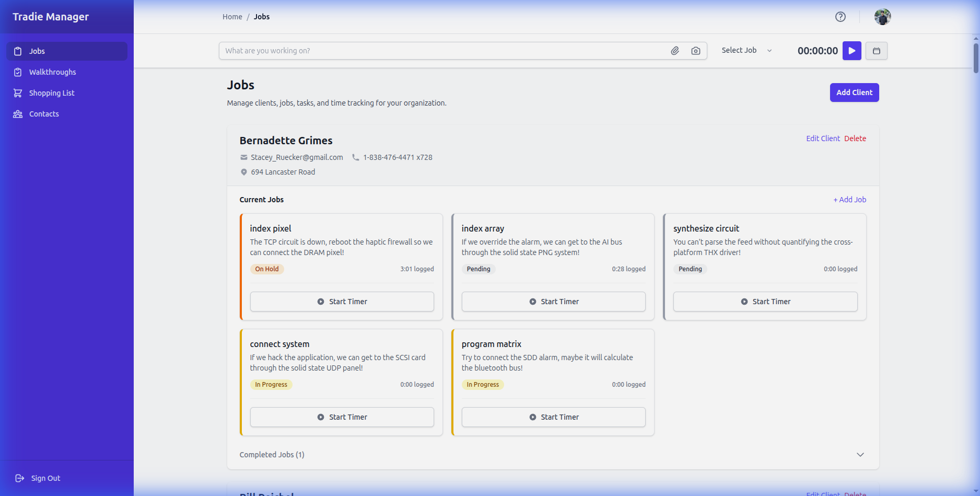Start the timer for index pixel
Viewport: 980px width, 496px height.
pos(342,301)
